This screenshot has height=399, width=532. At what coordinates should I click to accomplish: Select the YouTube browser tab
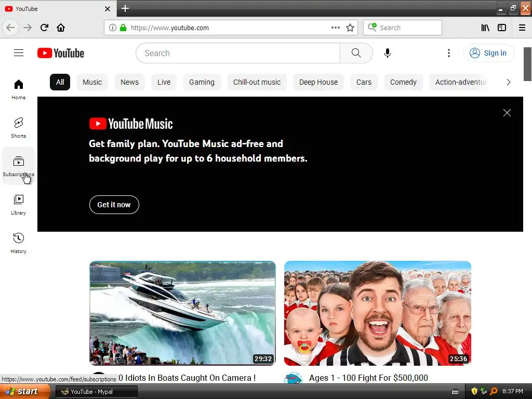pos(58,8)
